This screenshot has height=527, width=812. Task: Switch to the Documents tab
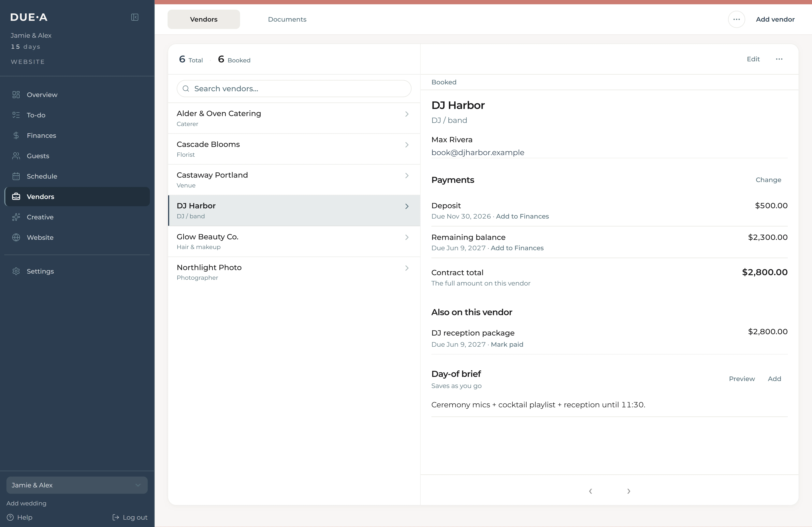point(287,19)
